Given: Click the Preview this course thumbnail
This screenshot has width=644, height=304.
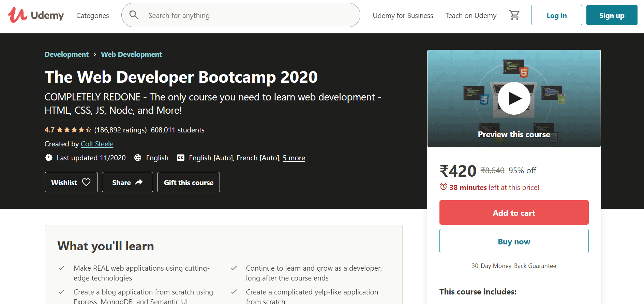Looking at the screenshot, I should 514,98.
